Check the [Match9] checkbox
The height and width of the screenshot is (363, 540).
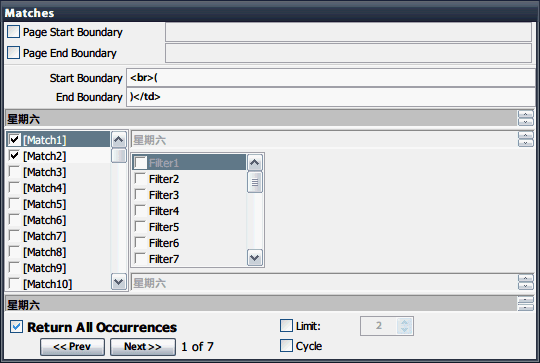(14, 268)
